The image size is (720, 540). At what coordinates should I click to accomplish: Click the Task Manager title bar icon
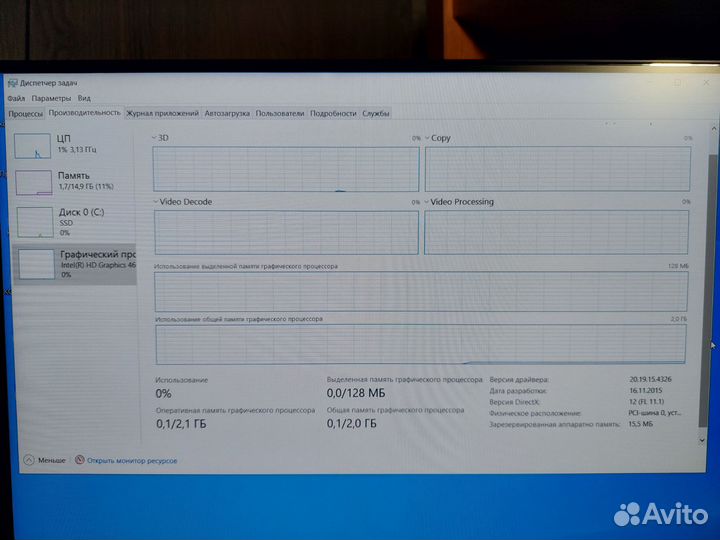coord(11,83)
